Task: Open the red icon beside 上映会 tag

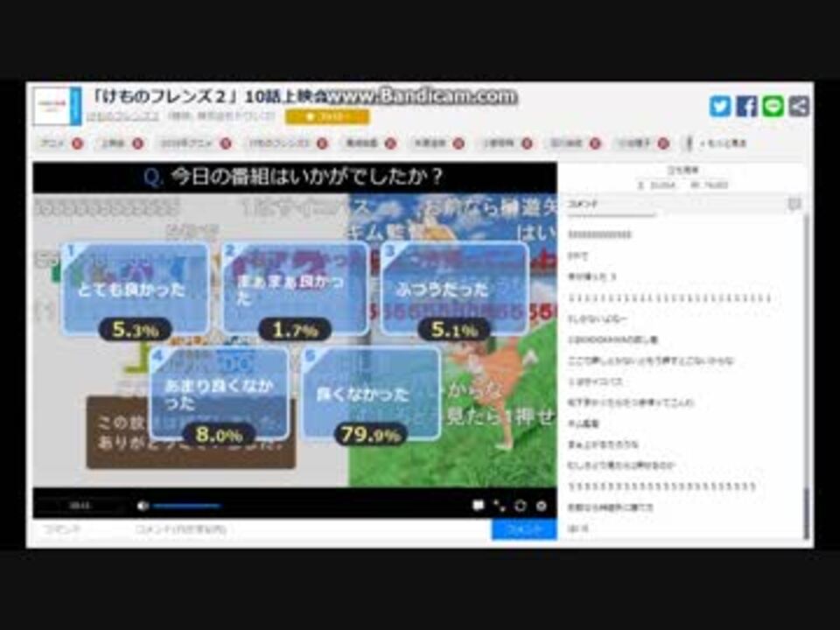Action: [137, 143]
